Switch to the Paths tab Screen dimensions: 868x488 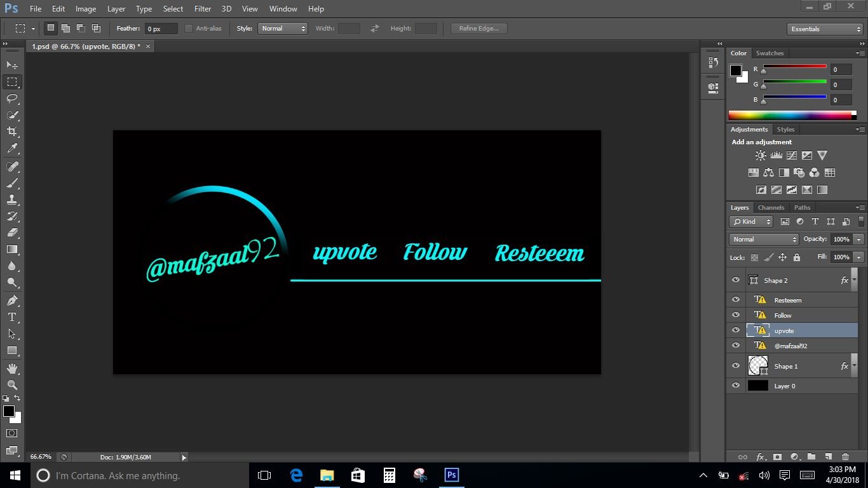[802, 208]
